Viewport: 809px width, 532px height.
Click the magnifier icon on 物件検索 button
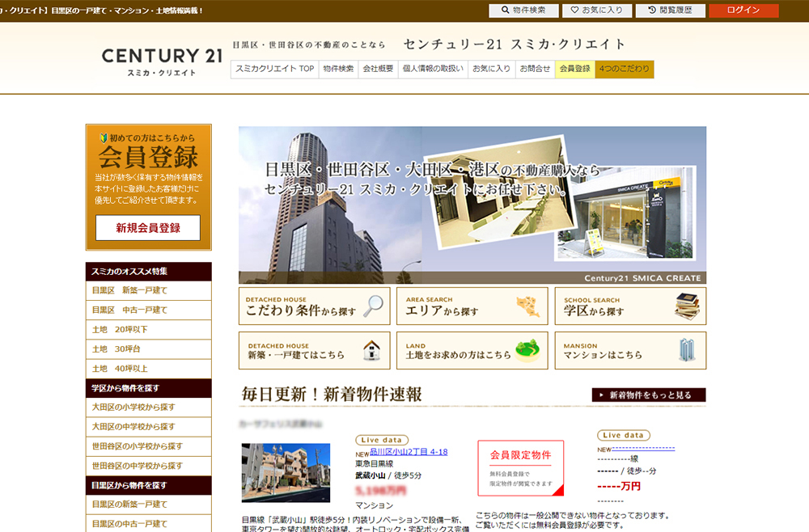coord(505,10)
